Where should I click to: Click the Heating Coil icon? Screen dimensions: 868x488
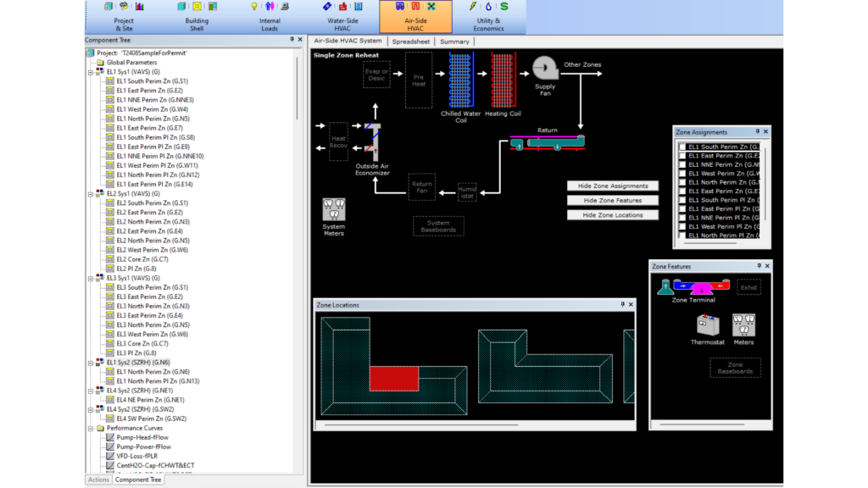pyautogui.click(x=503, y=79)
